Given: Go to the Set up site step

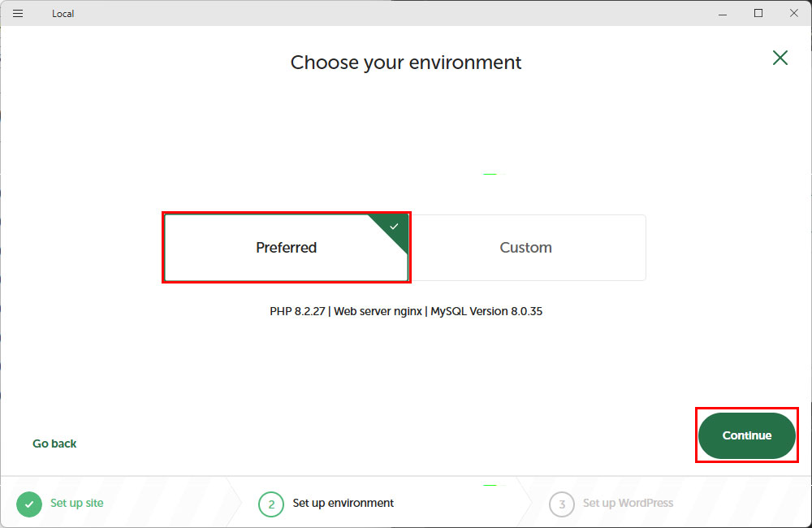Looking at the screenshot, I should (77, 503).
